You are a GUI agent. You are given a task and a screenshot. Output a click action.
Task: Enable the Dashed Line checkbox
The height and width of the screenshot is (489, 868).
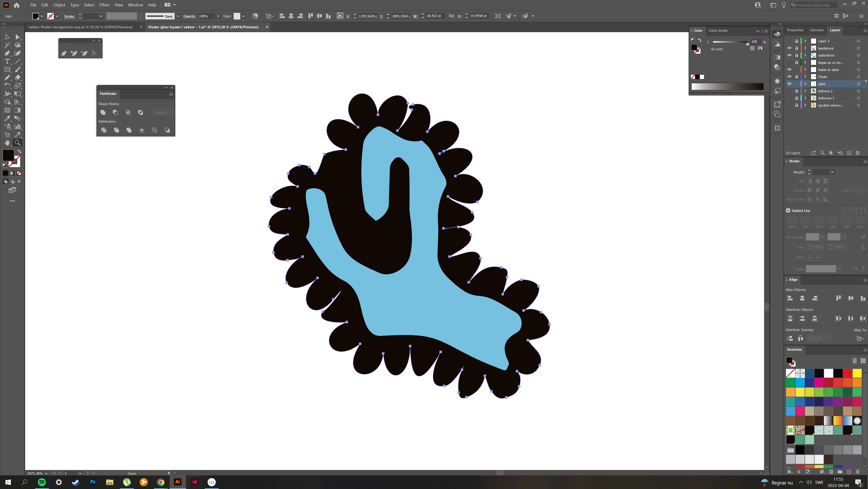coord(788,211)
